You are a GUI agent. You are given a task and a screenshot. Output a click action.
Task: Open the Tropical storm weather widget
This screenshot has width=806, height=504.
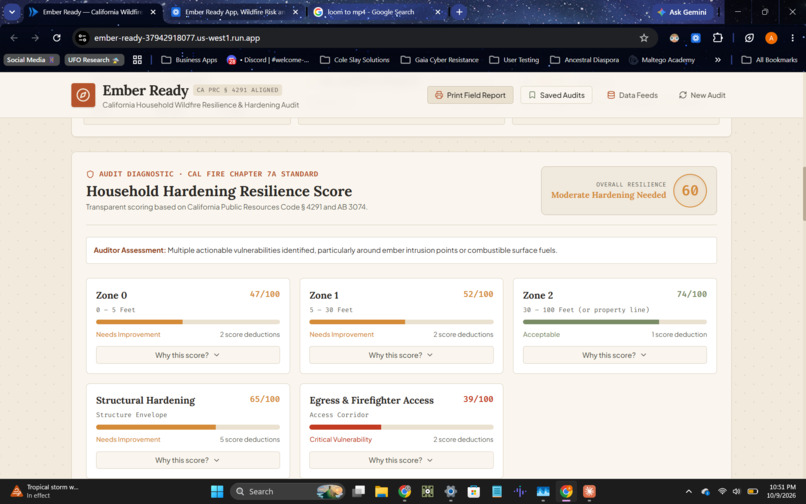(x=45, y=492)
